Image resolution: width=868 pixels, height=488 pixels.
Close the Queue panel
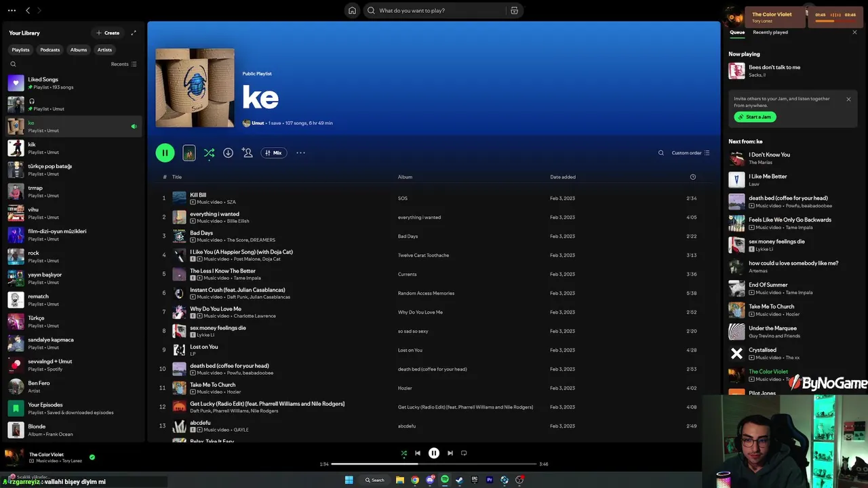(x=854, y=32)
